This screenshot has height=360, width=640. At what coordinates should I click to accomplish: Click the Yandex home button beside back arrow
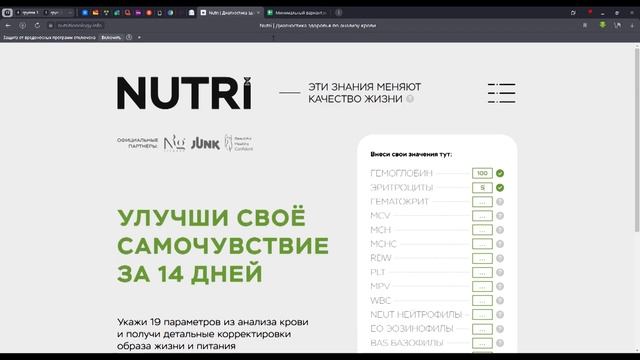22,25
